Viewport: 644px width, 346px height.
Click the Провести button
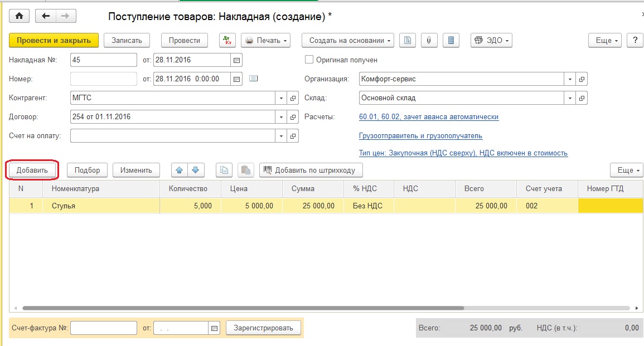[x=185, y=40]
